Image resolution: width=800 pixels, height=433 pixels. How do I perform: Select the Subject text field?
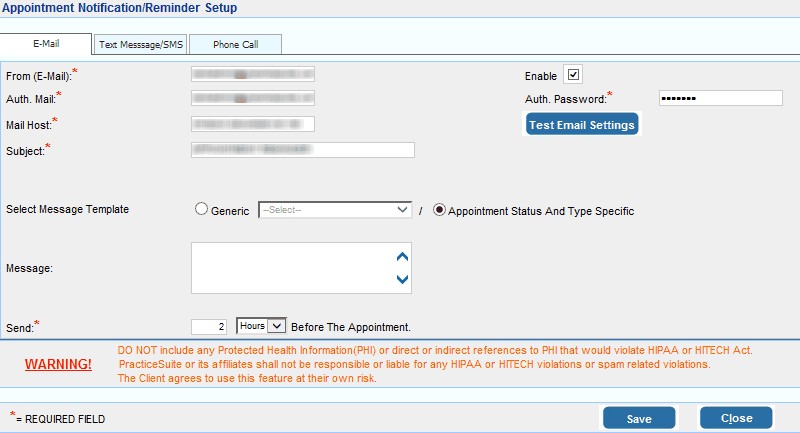302,150
